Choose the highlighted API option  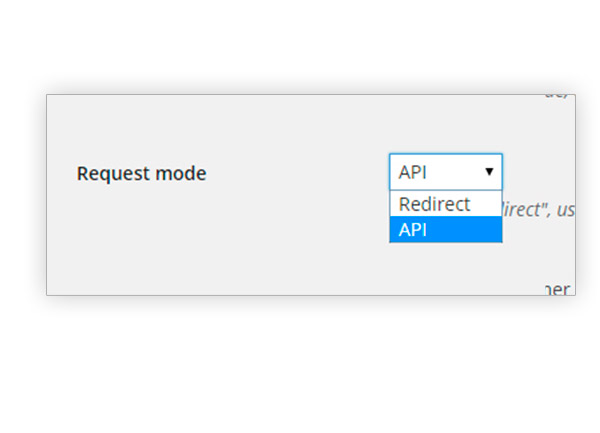(x=445, y=230)
